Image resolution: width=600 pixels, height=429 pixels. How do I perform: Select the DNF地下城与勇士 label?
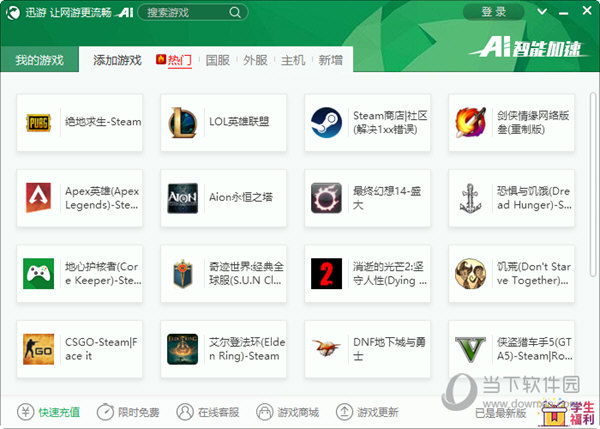click(389, 349)
